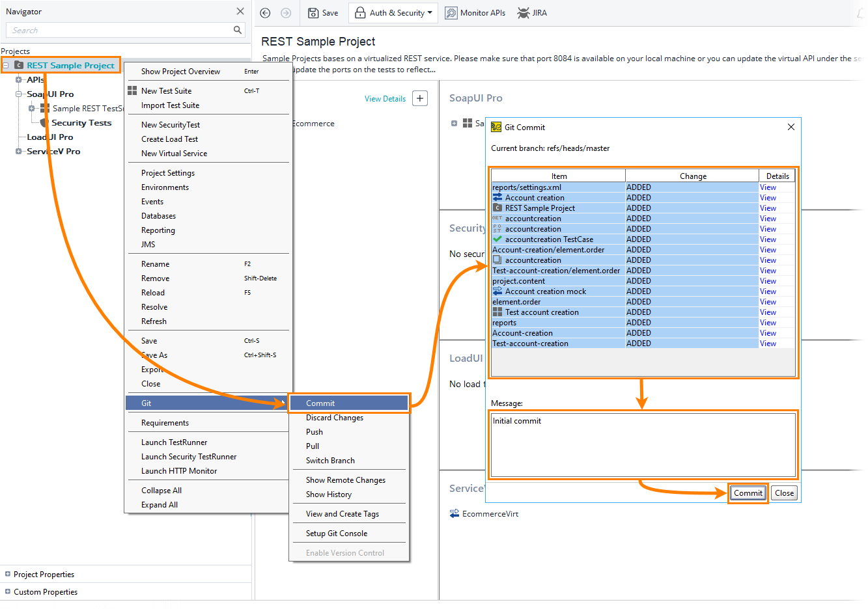Select Setup Git Console option

tap(349, 534)
